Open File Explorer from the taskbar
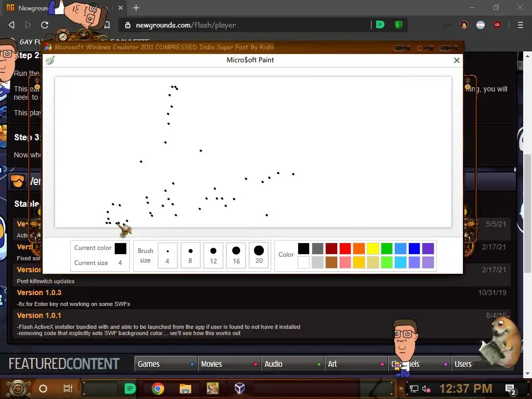532x399 pixels. (x=185, y=389)
